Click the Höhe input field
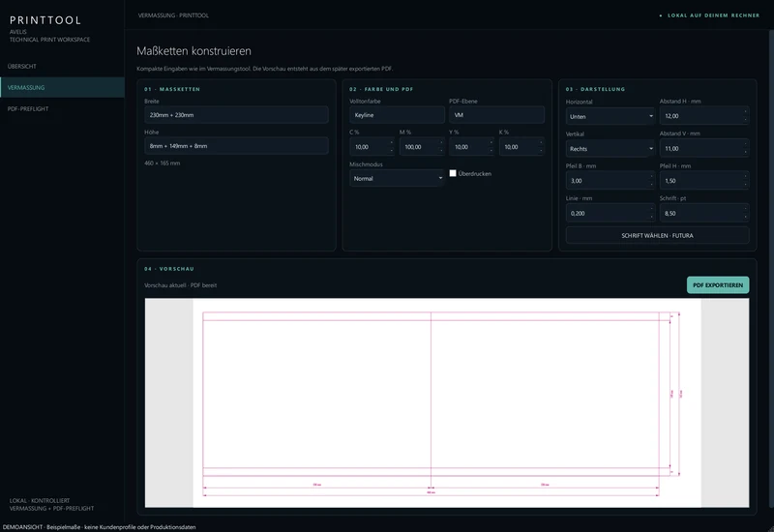The height and width of the screenshot is (532, 774). 236,146
